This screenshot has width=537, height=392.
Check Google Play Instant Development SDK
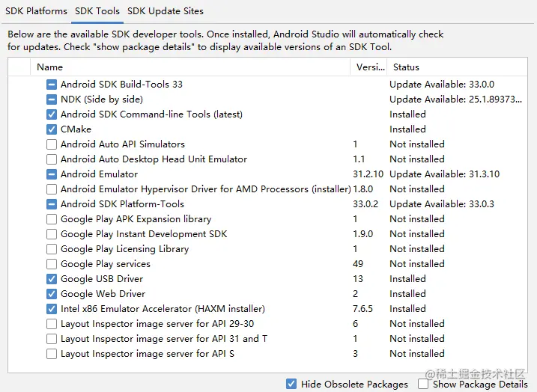[x=52, y=234]
